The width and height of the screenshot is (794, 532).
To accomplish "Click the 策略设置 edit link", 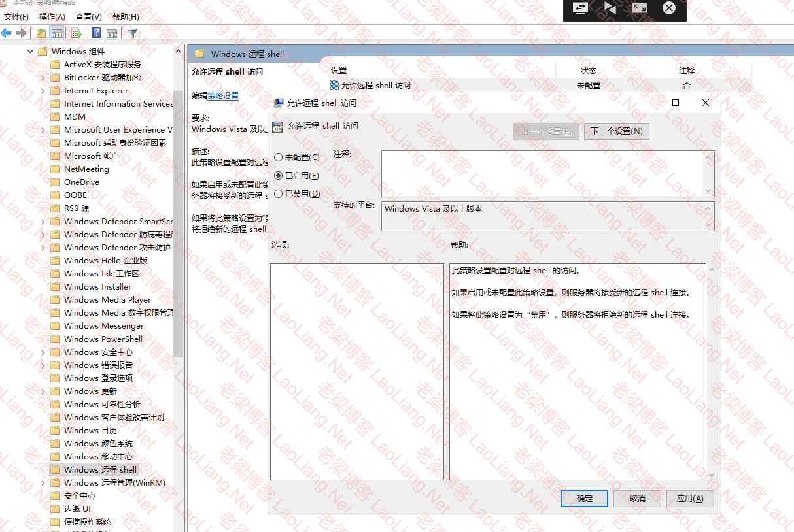I will click(223, 96).
